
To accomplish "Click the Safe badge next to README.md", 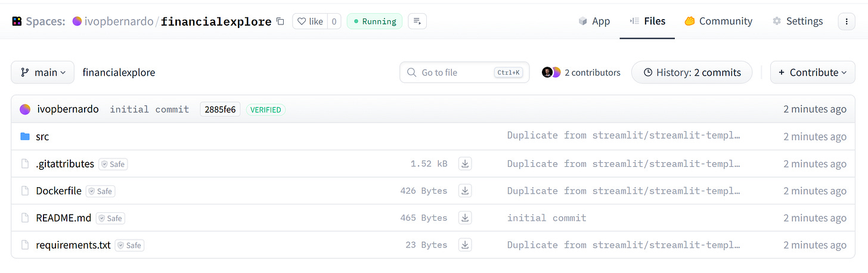I will [x=110, y=218].
